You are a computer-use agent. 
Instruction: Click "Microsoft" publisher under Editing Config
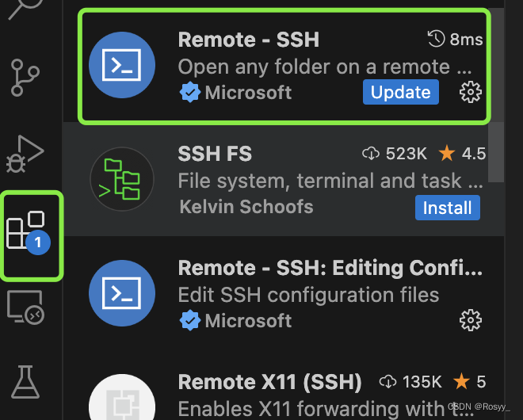coord(248,321)
